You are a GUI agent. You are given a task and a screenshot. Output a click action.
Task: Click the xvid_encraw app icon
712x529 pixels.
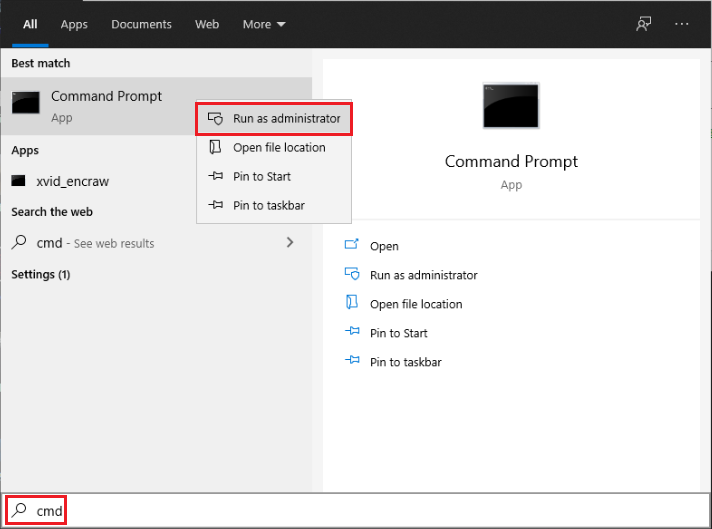pyautogui.click(x=19, y=182)
